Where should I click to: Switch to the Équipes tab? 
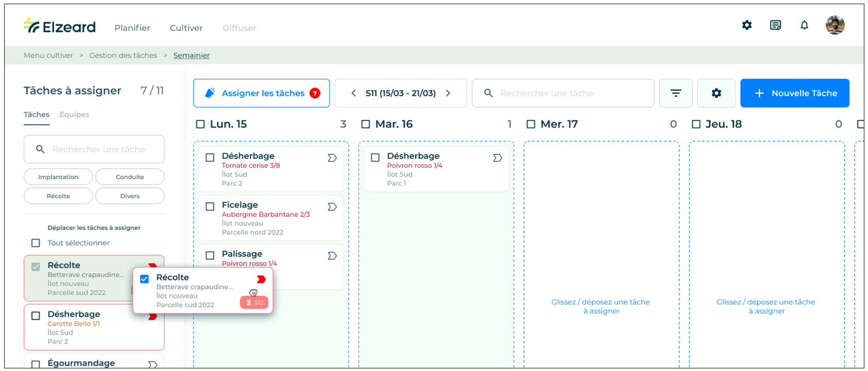[74, 114]
